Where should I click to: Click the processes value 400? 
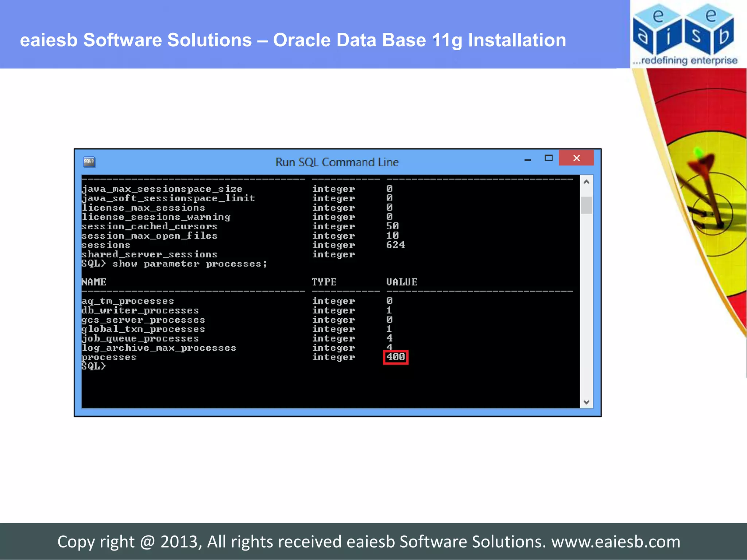396,357
